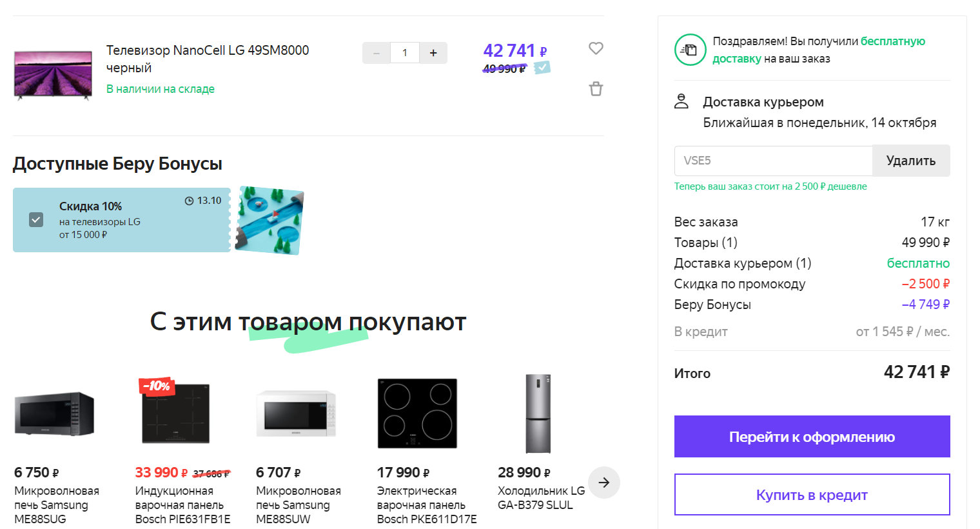
Task: Click the next arrow in recommendations carousel
Action: (604, 483)
